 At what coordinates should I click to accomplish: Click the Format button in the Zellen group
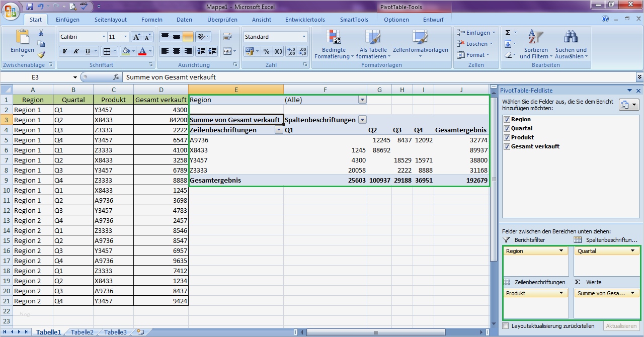coord(473,54)
